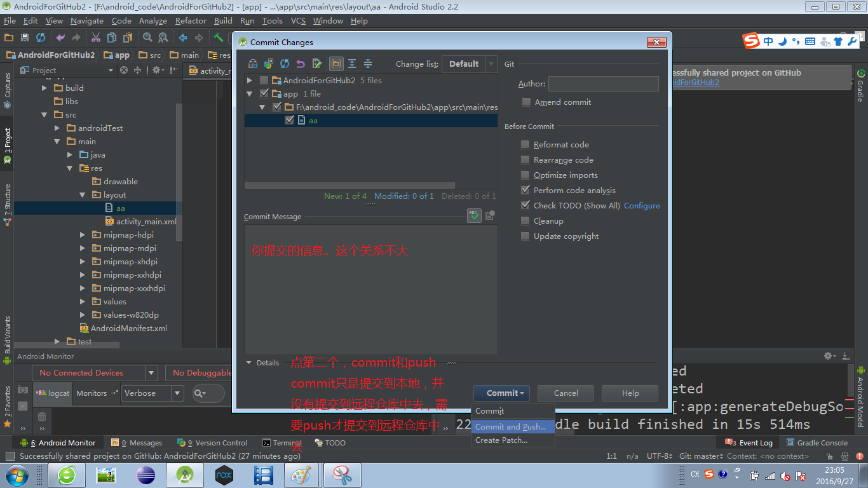
Task: Click the Configure link next to Check TODO
Action: 642,205
